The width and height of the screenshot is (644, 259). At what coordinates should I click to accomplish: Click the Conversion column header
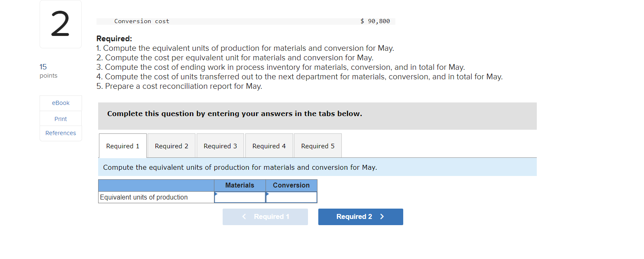(x=291, y=185)
